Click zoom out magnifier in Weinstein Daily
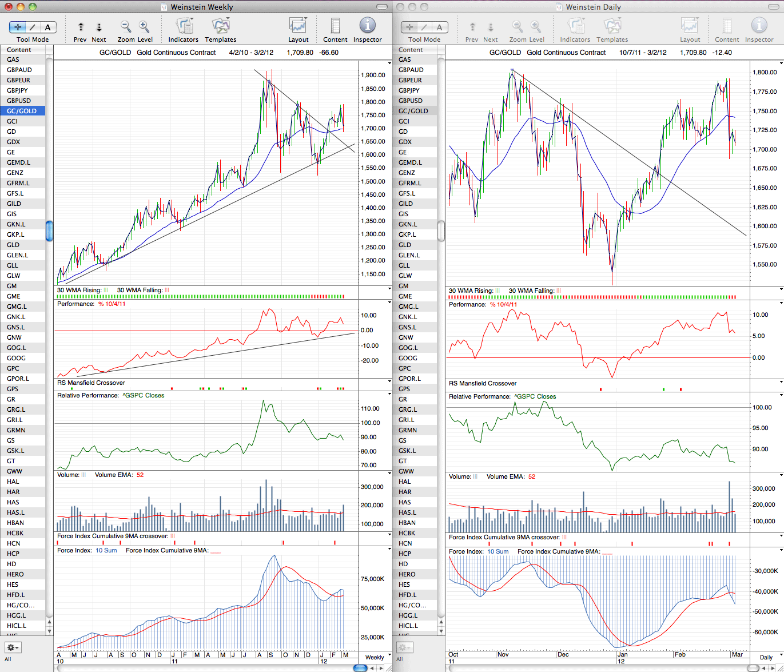Screen dimensions: 784x672 point(518,26)
